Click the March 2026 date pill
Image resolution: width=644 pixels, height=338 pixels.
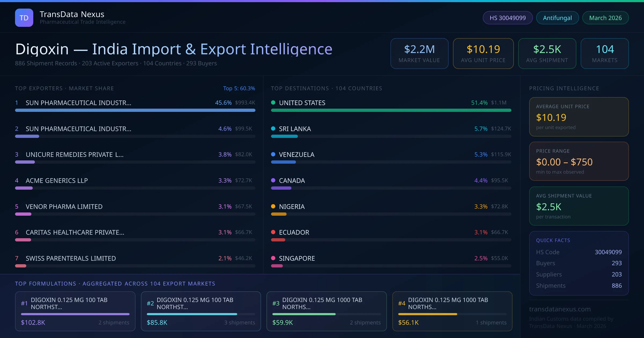click(605, 18)
